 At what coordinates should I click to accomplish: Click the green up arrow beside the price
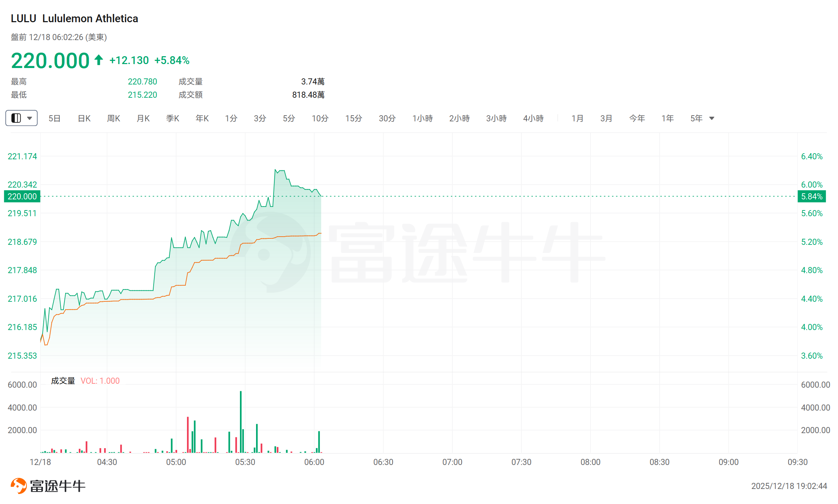tap(99, 60)
